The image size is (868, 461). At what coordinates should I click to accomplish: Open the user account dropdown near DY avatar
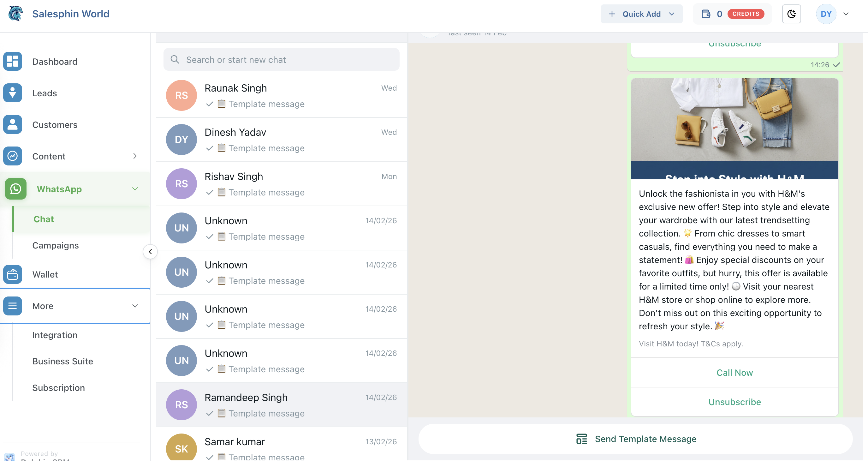846,14
